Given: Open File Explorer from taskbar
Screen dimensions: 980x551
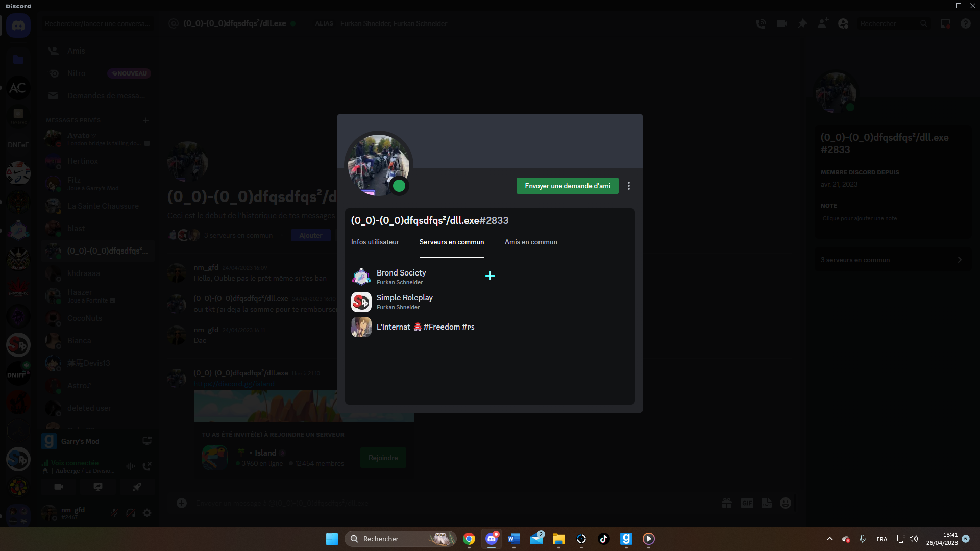Looking at the screenshot, I should [x=559, y=539].
